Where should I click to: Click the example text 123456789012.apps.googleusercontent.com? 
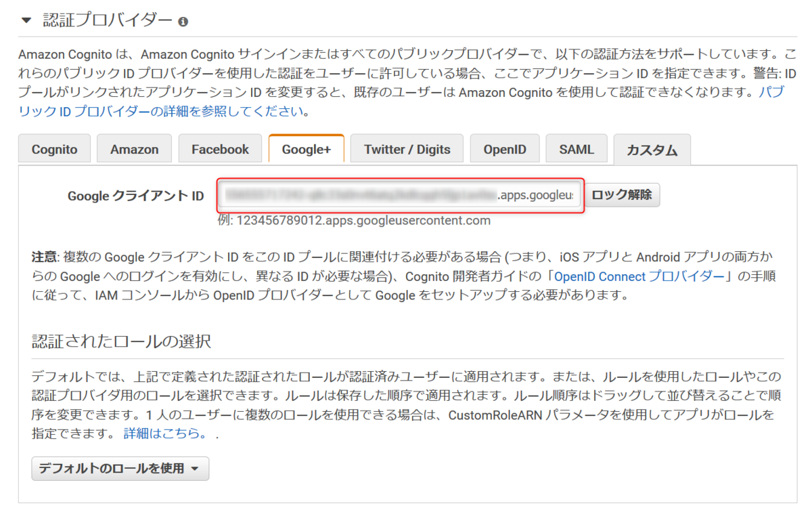tap(363, 221)
